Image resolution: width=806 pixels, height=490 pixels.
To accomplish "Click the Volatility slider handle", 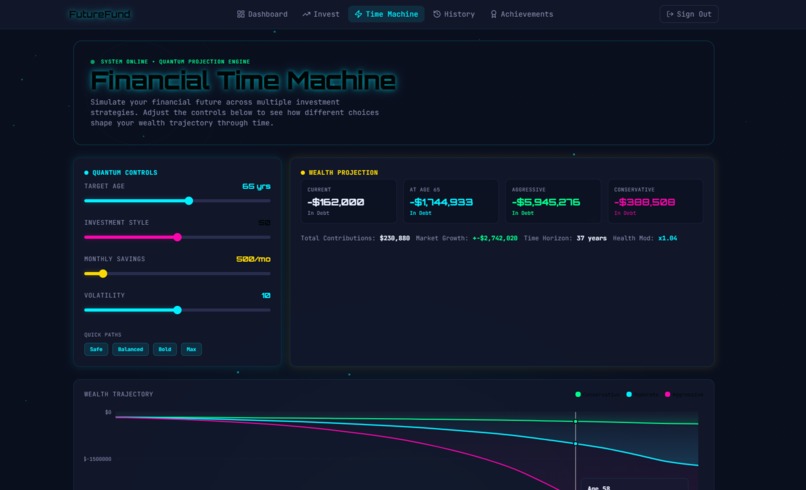I will pos(177,310).
